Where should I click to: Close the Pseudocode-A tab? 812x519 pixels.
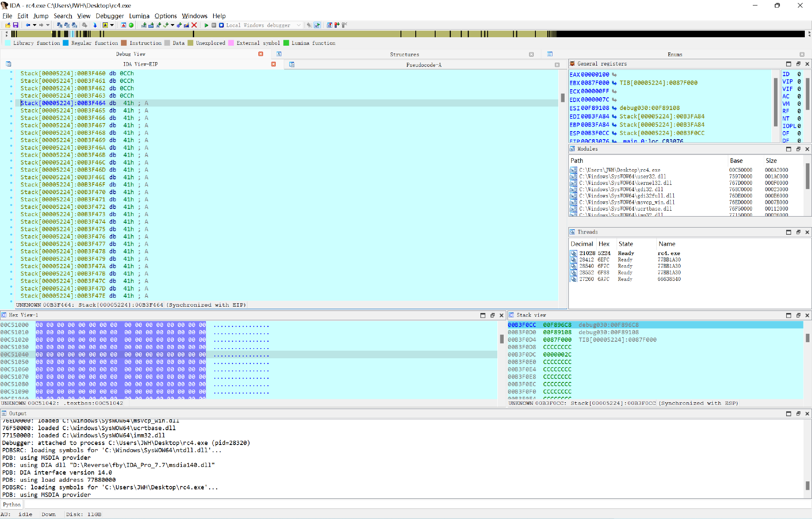[557, 65]
